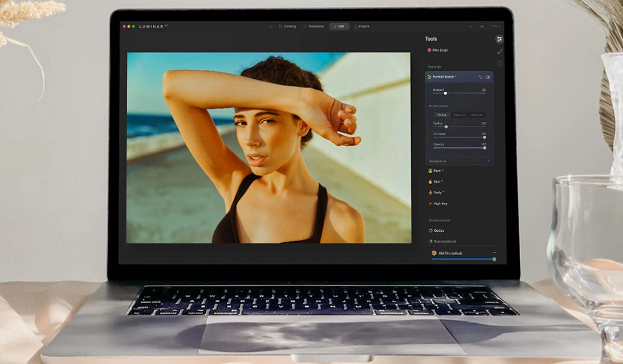Switch to the Catalog tab

pyautogui.click(x=287, y=26)
